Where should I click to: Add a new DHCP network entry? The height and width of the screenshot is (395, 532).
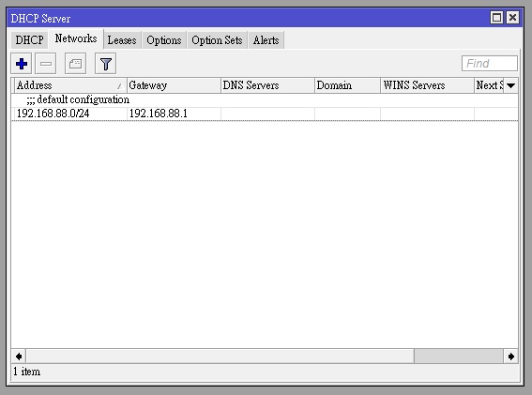pos(21,64)
